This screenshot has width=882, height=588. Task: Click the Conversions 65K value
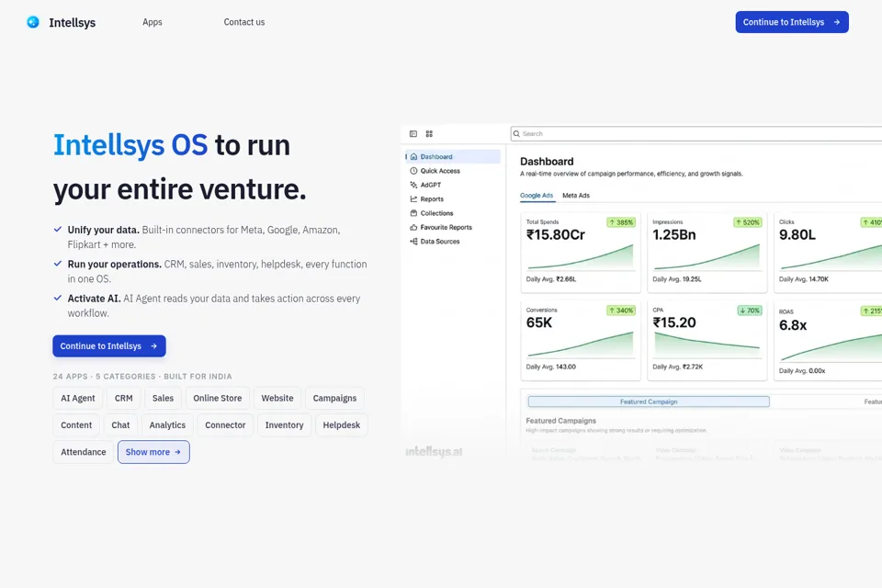tap(539, 322)
